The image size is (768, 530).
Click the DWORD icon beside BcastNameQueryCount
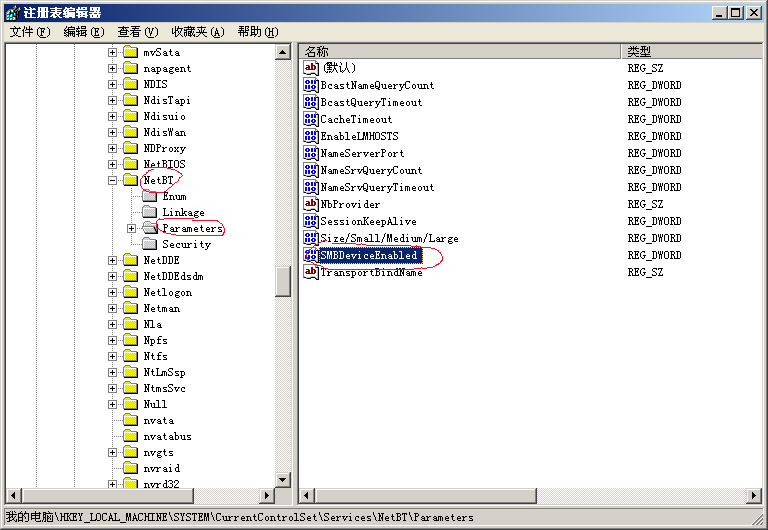[x=311, y=85]
